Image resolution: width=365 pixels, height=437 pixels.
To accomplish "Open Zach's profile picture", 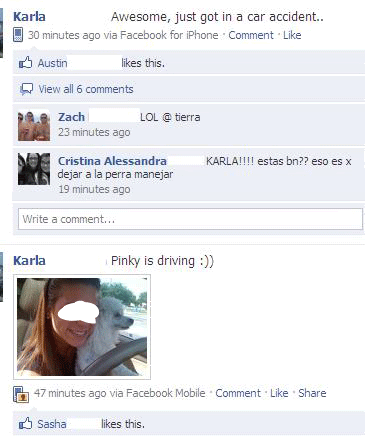I will 34,126.
